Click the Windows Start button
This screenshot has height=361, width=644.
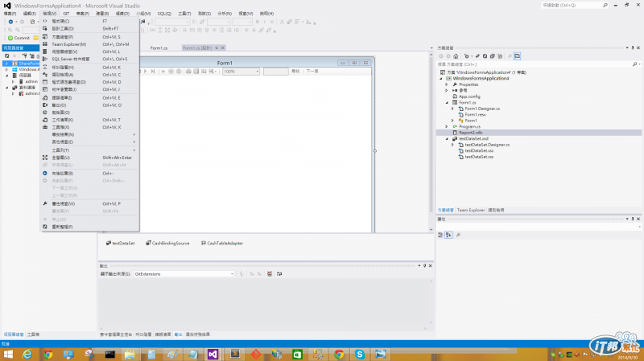tap(8, 354)
